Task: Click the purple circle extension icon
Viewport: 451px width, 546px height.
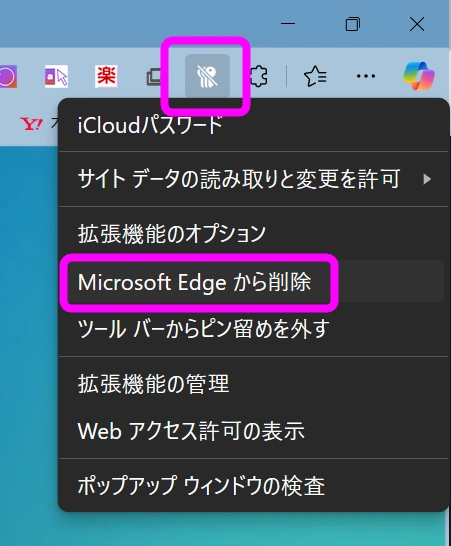Action: pyautogui.click(x=8, y=76)
